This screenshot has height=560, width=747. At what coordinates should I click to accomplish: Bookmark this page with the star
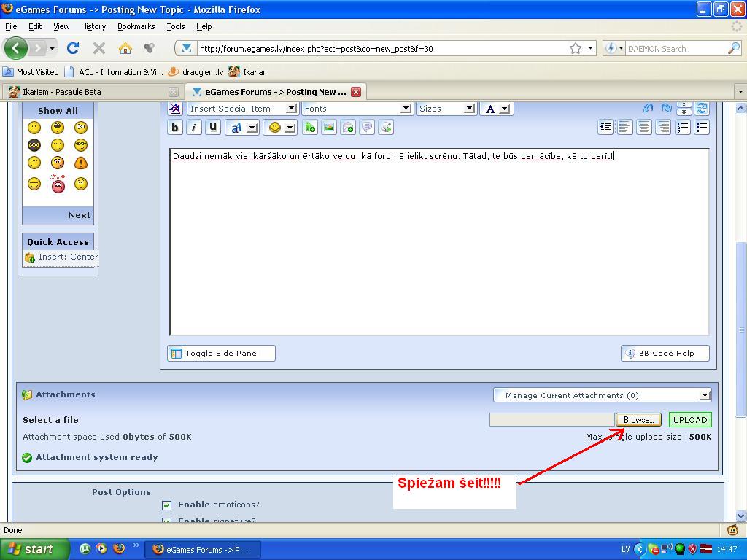[x=576, y=48]
